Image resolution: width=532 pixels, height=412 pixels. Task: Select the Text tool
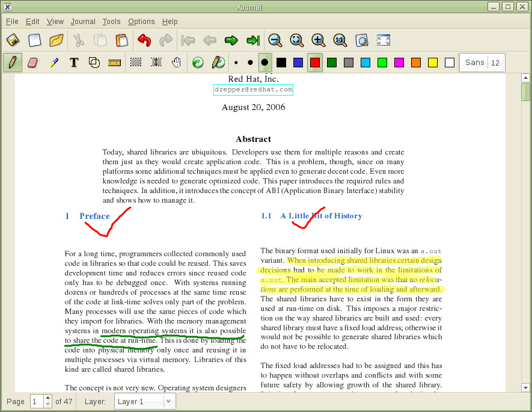coord(74,63)
